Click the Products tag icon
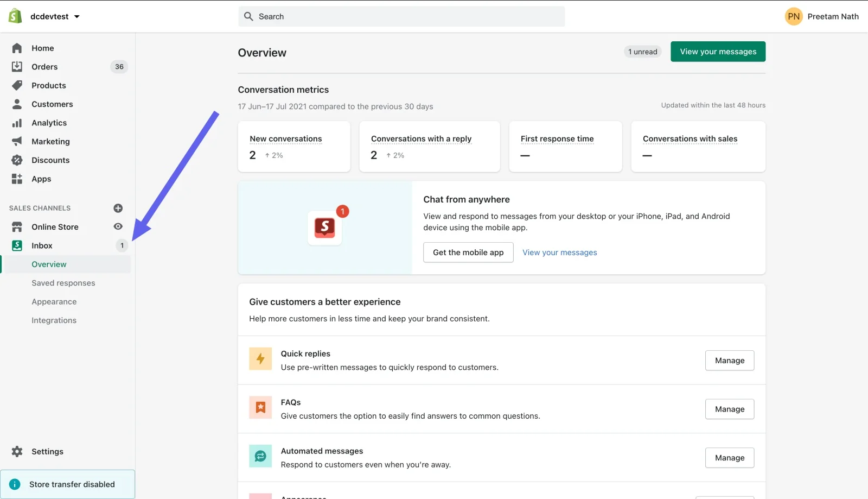This screenshot has height=499, width=868. click(x=17, y=85)
